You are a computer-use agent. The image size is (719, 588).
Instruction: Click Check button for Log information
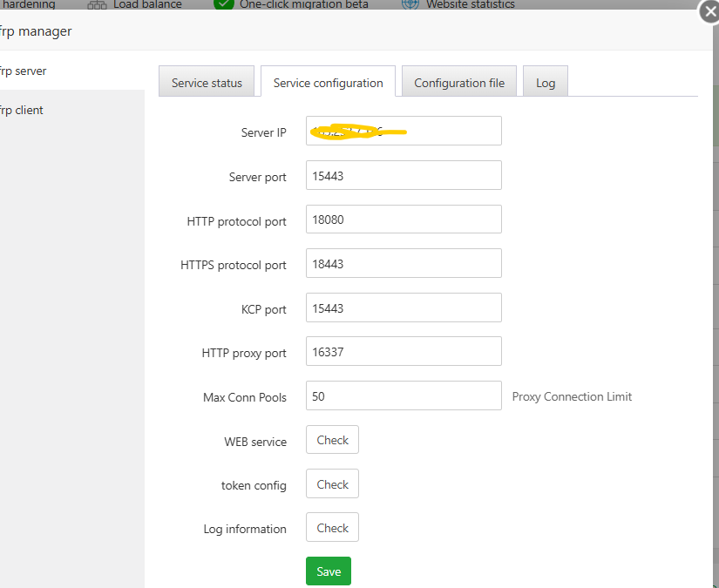[332, 527]
